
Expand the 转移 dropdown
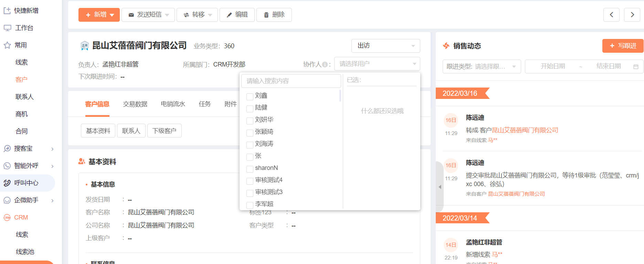210,15
